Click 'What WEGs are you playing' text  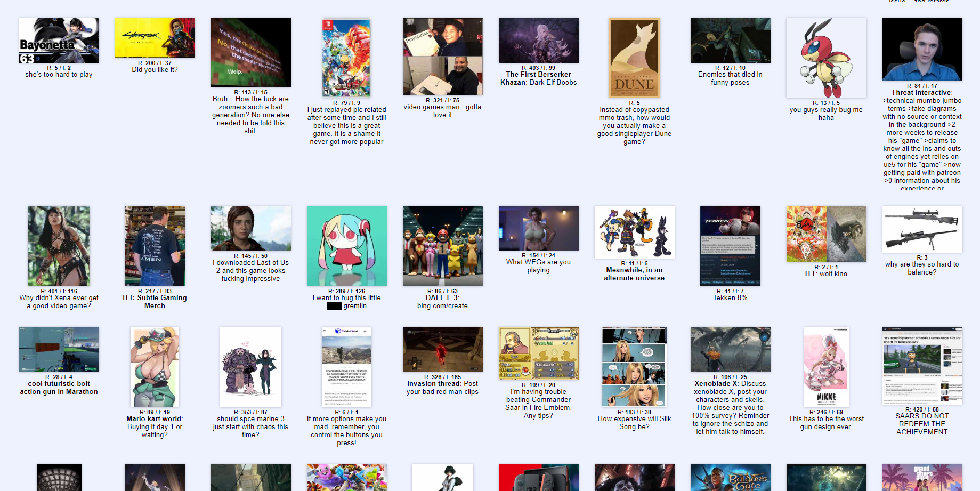[x=538, y=266]
